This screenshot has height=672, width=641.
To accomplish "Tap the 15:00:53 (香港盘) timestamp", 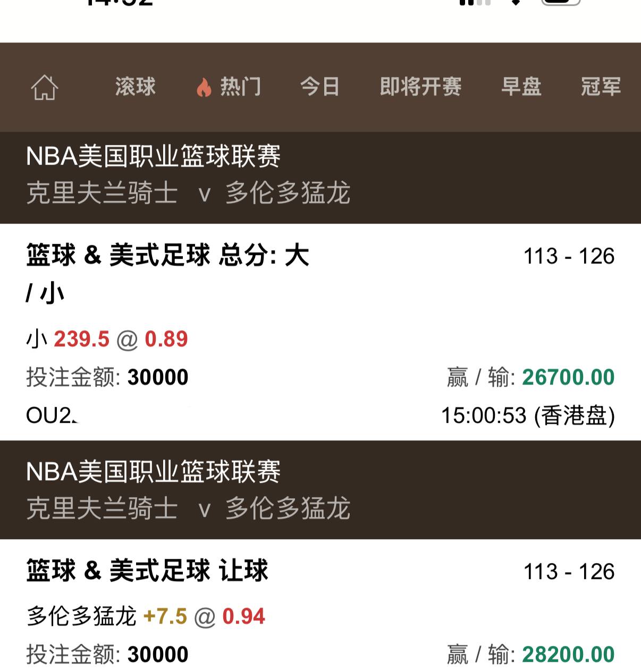I will (528, 415).
